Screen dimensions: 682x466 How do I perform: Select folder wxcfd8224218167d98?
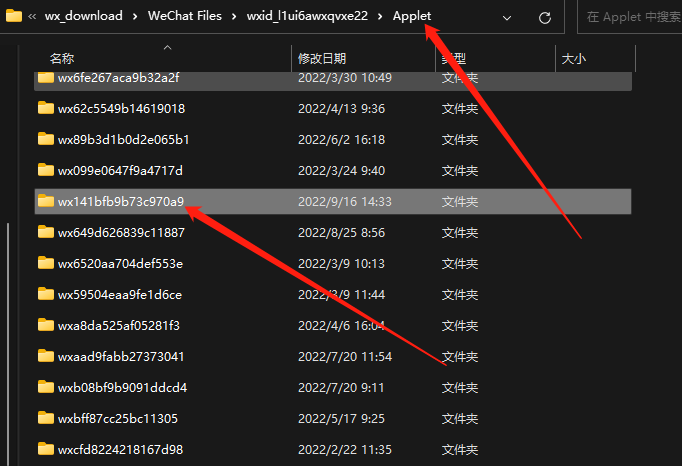pos(333,449)
